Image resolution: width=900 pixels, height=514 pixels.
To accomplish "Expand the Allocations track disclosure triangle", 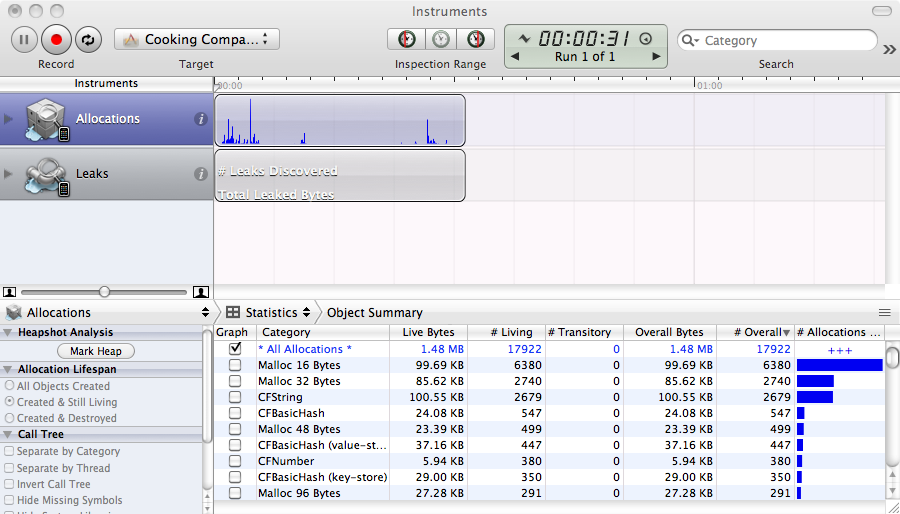I will pyautogui.click(x=8, y=119).
